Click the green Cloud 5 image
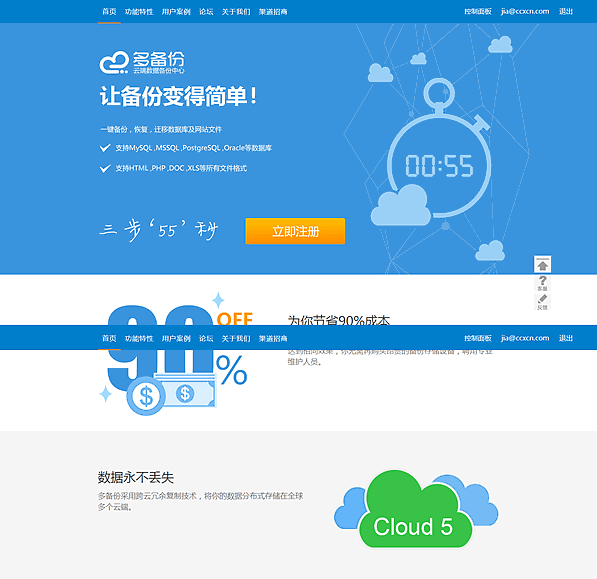 pos(416,509)
